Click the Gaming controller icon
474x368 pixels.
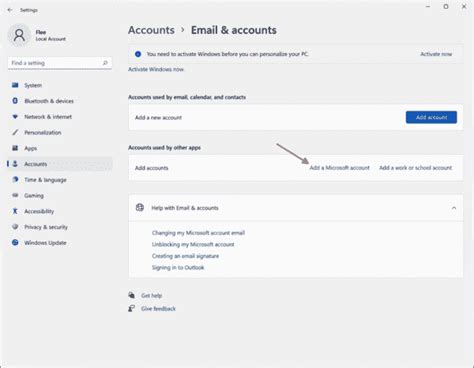15,195
